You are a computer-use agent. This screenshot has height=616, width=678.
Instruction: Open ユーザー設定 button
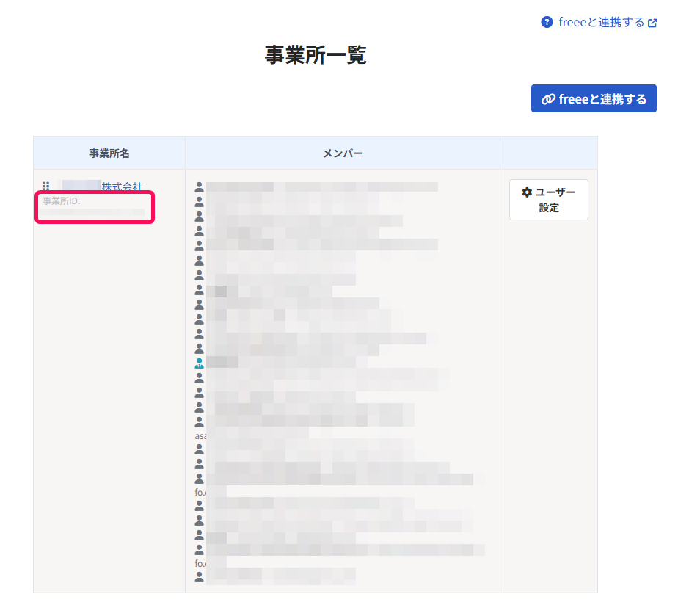[x=548, y=200]
